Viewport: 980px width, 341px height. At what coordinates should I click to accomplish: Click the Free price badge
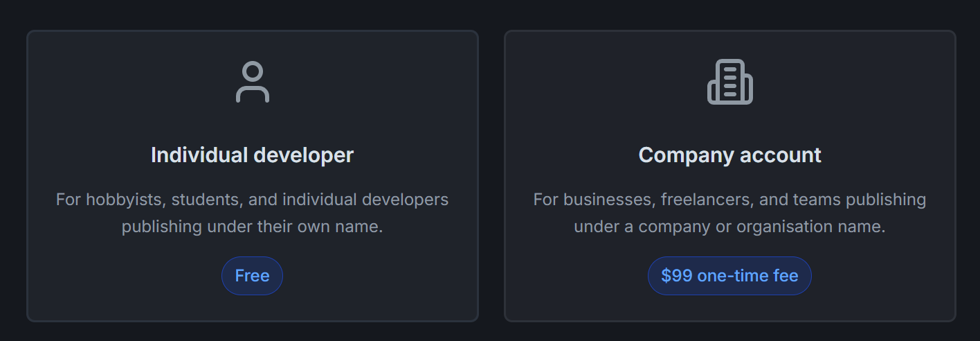(x=252, y=276)
